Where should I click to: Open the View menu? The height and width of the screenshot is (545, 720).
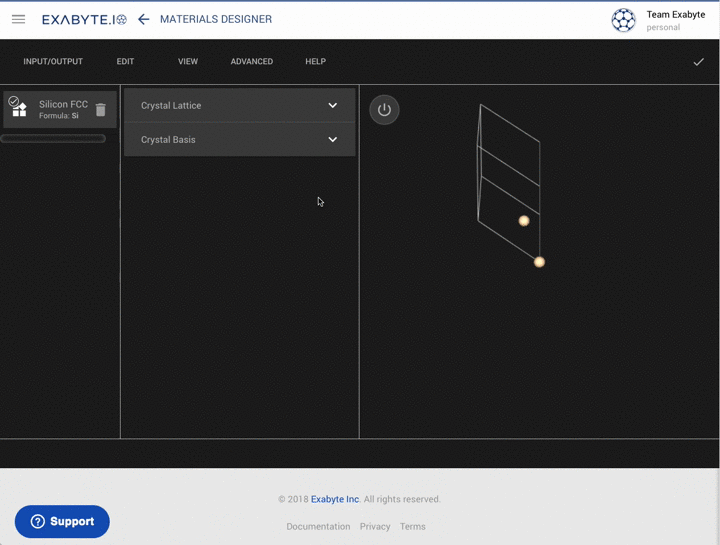[188, 62]
